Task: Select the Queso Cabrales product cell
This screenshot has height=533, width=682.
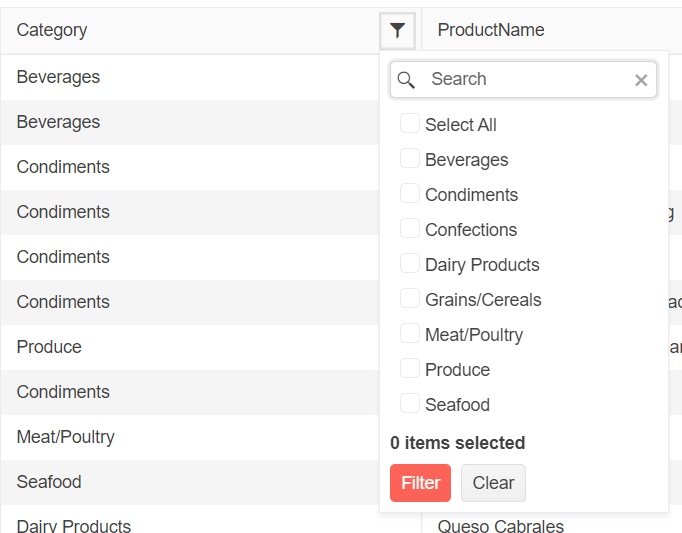Action: coord(500,526)
